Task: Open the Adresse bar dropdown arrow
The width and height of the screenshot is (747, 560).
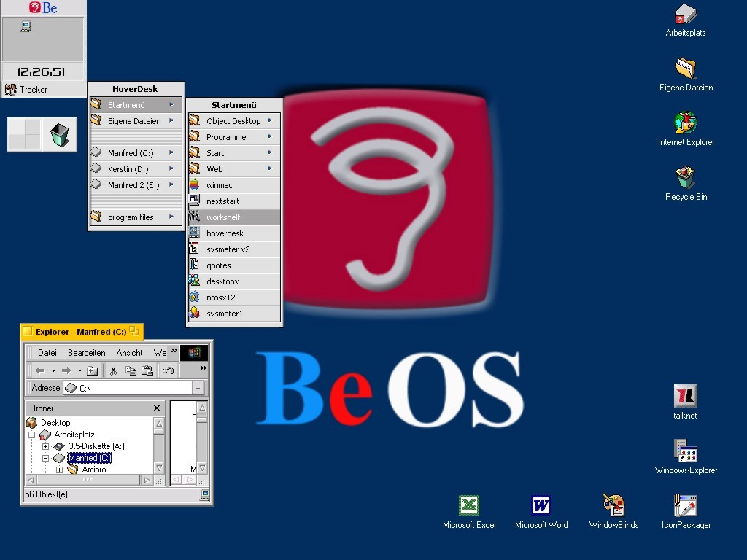Action: 198,389
